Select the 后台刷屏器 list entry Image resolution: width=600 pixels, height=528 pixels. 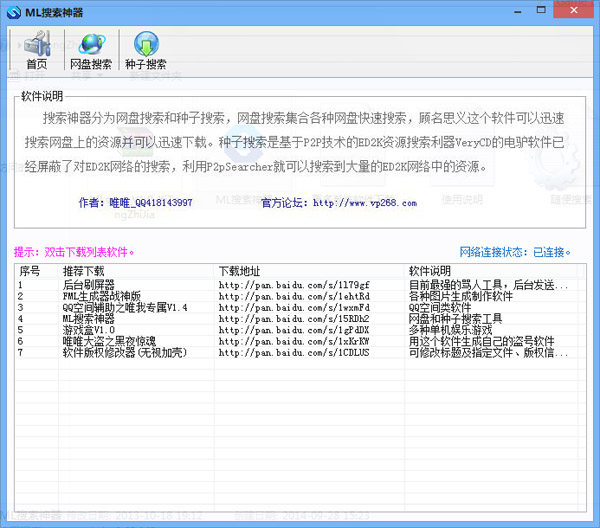coord(89,285)
